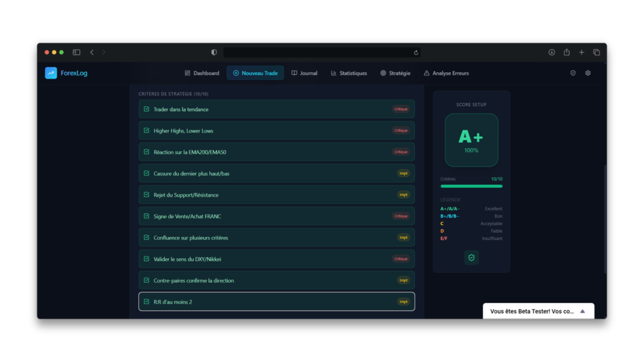Toggle the browser sidebar icon
The image size is (644, 362).
tap(76, 52)
